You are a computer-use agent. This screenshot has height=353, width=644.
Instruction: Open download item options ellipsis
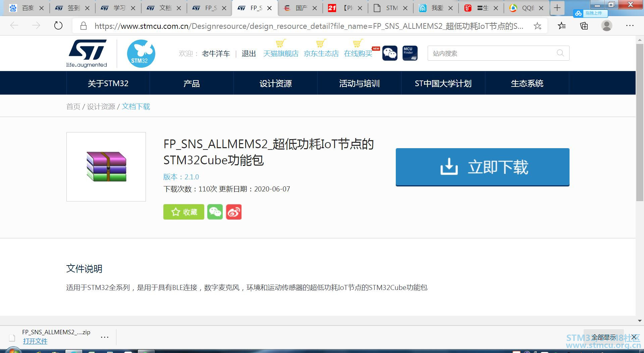click(105, 337)
